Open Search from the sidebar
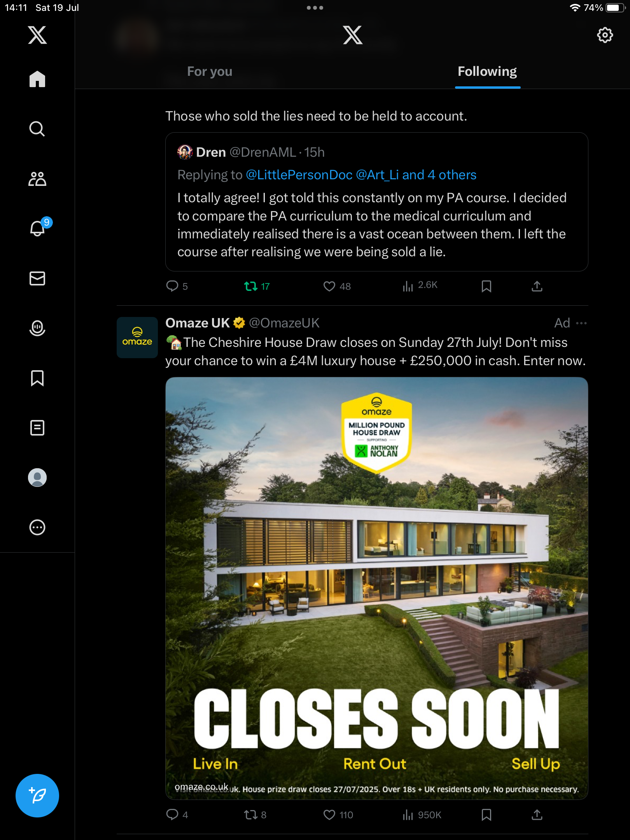 click(x=37, y=129)
